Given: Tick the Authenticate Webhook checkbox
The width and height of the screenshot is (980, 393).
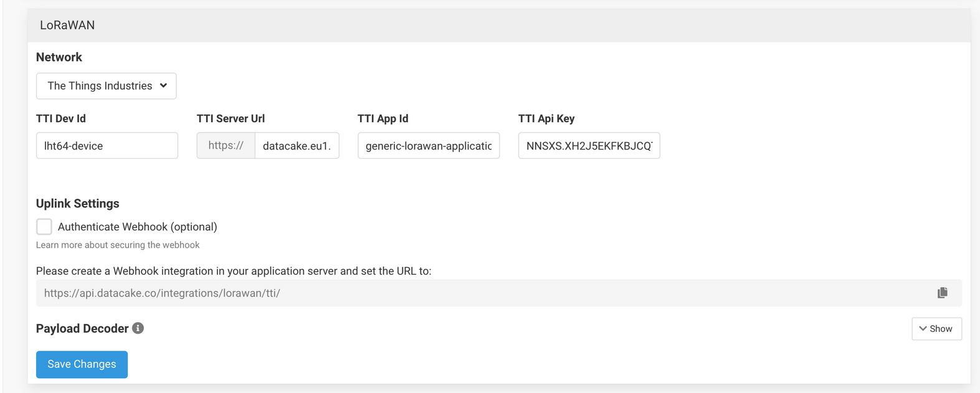Looking at the screenshot, I should point(44,227).
